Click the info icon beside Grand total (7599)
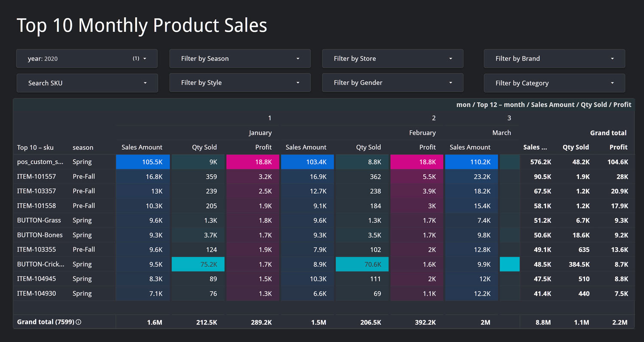The image size is (644, 342). [79, 322]
